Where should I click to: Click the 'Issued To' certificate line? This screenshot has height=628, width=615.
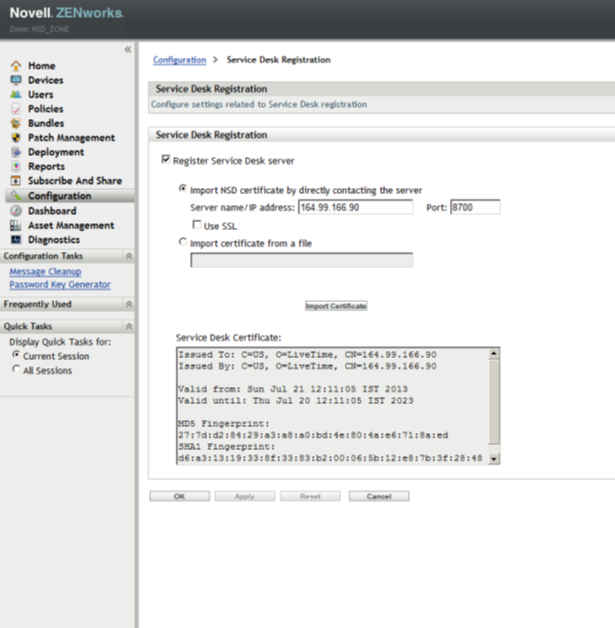[x=308, y=354]
